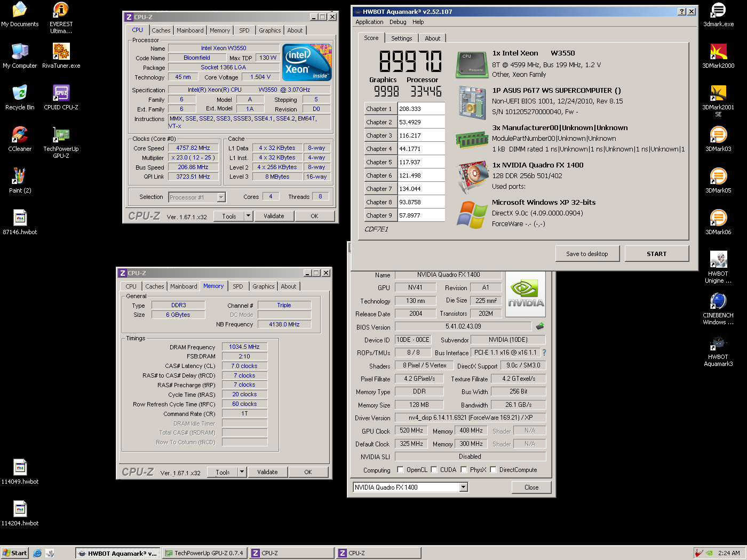Screen dimensions: 747x560
Task: Open Paint (2) desktop icon
Action: coord(20,180)
